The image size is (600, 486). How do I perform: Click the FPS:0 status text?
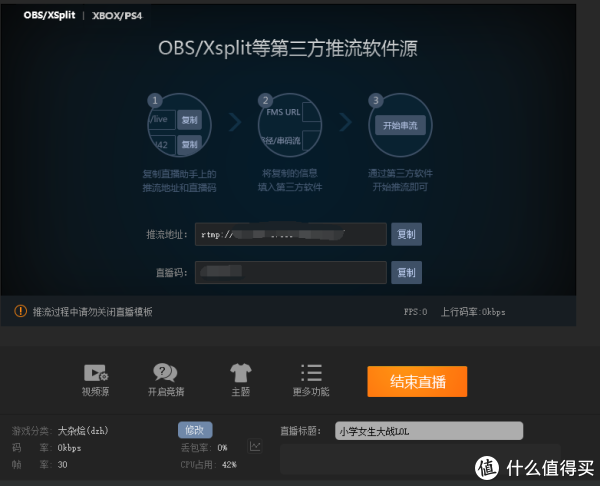pos(415,312)
